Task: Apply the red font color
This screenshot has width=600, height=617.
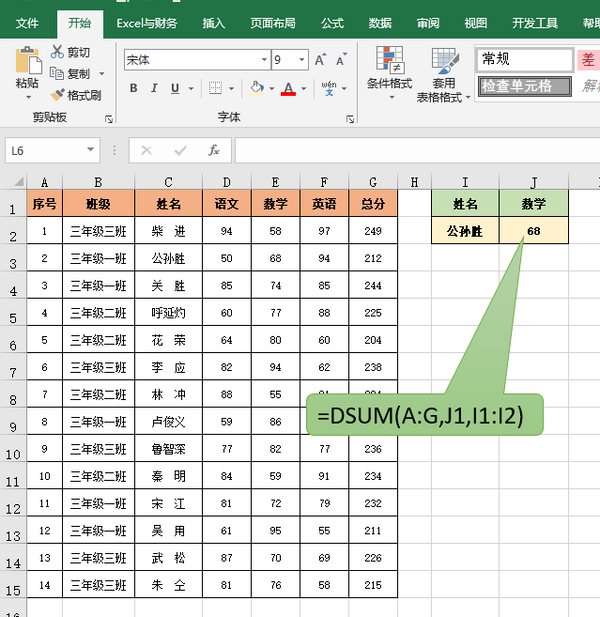Action: coord(288,88)
